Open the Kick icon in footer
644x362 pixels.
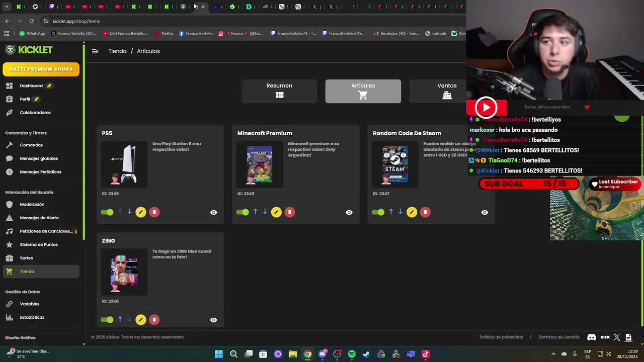point(605,337)
